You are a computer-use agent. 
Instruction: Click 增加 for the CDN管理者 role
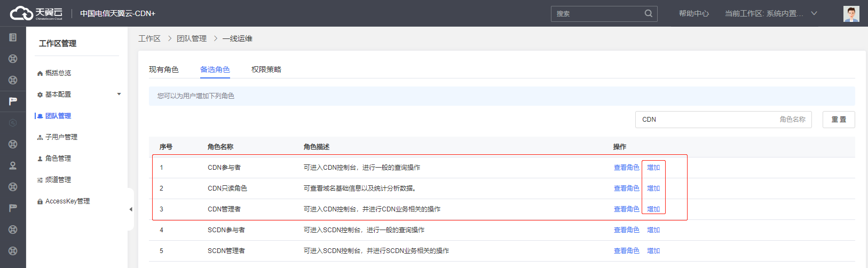pyautogui.click(x=653, y=209)
